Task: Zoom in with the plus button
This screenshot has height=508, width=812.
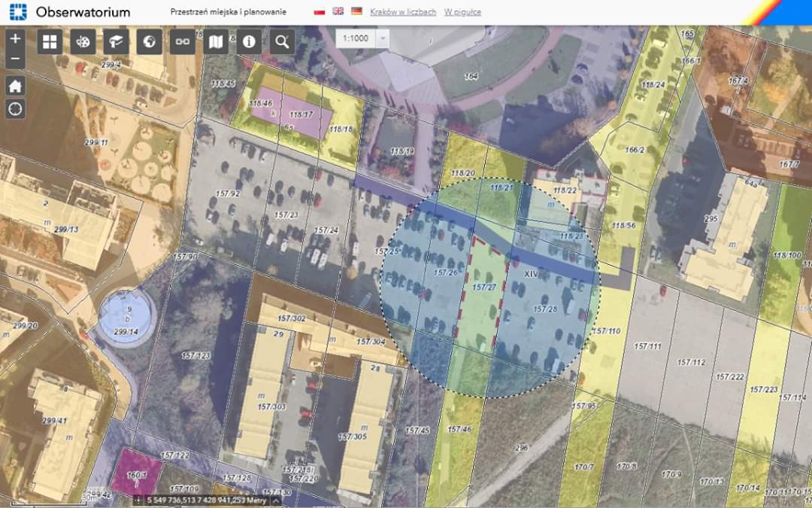Action: point(15,39)
